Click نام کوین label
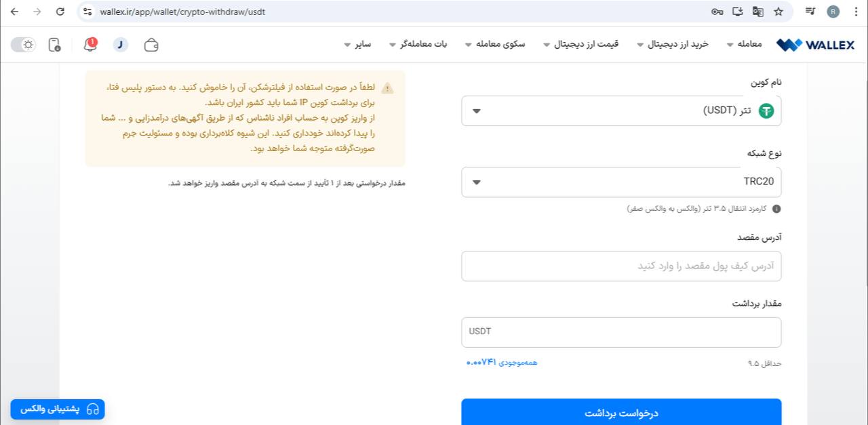The height and width of the screenshot is (425, 868). click(766, 81)
